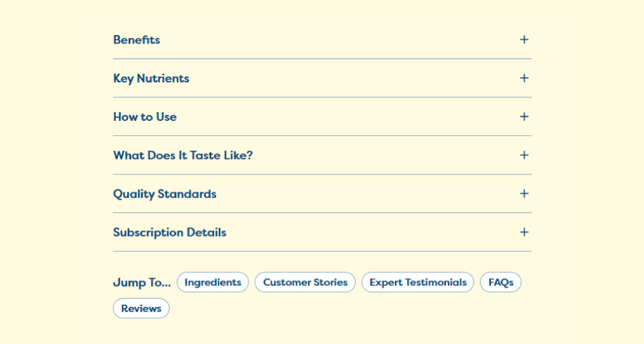644x344 pixels.
Task: Click the plus icon next to Subscription Details
Action: 524,232
